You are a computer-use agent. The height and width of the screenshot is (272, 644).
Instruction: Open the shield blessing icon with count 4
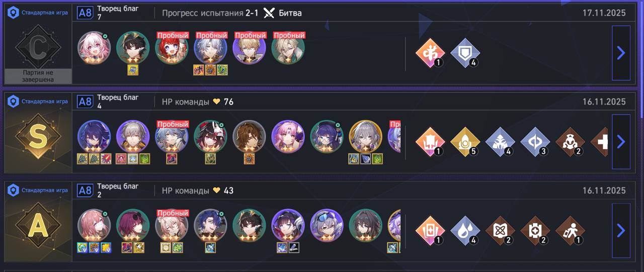(465, 53)
